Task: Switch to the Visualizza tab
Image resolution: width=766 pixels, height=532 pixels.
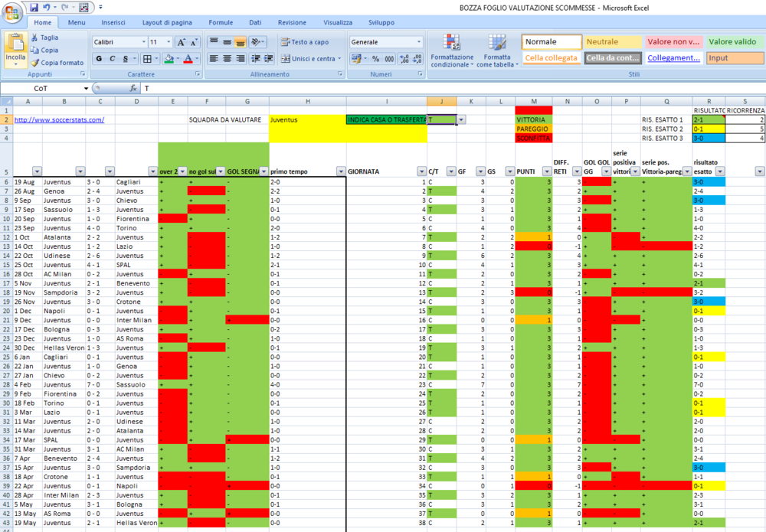Action: pyautogui.click(x=338, y=22)
